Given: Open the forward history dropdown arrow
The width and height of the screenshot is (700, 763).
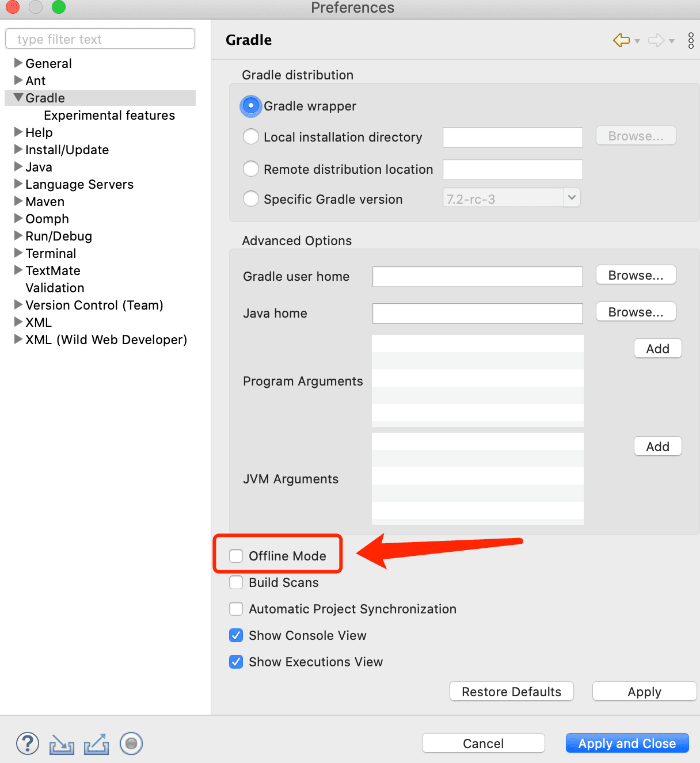Looking at the screenshot, I should click(x=672, y=41).
